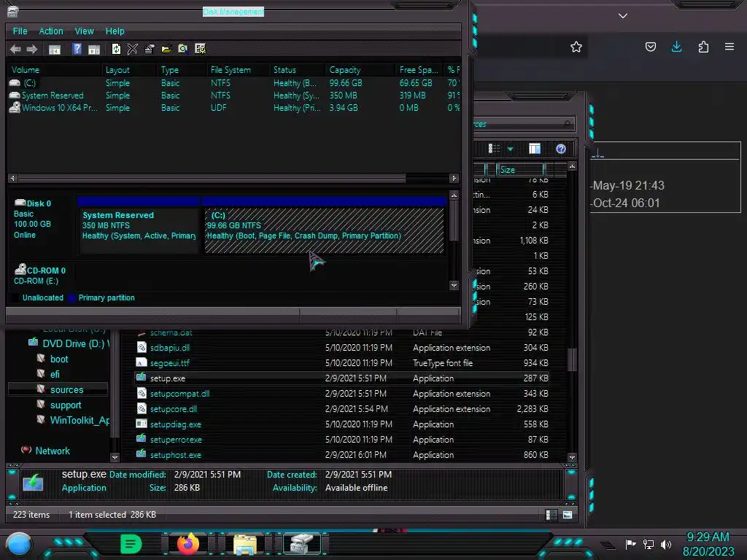Open the Help menu in Disk Management
747x560 pixels.
(x=115, y=31)
